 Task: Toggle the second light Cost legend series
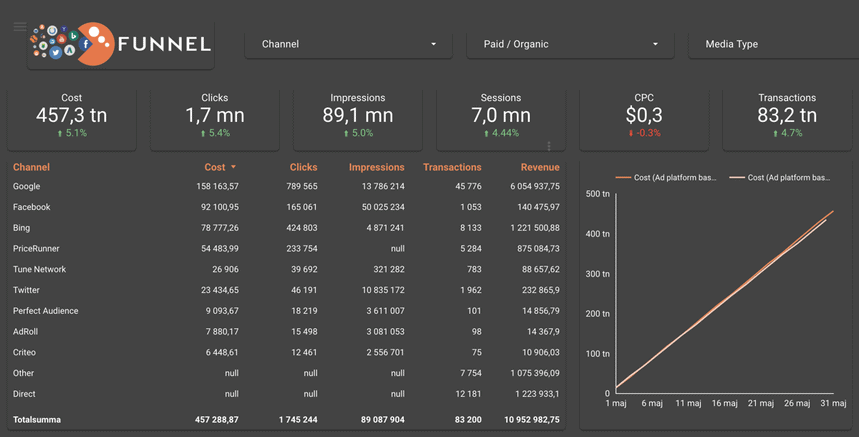(779, 178)
